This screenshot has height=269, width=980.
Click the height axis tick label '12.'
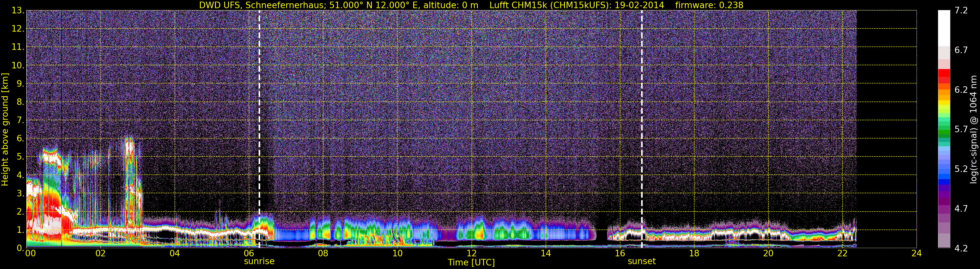pyautogui.click(x=18, y=29)
